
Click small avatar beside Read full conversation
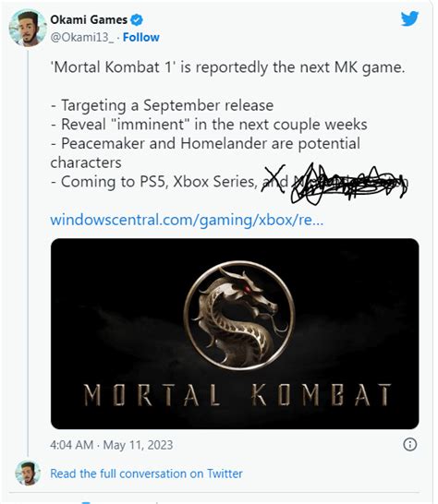[x=28, y=473]
